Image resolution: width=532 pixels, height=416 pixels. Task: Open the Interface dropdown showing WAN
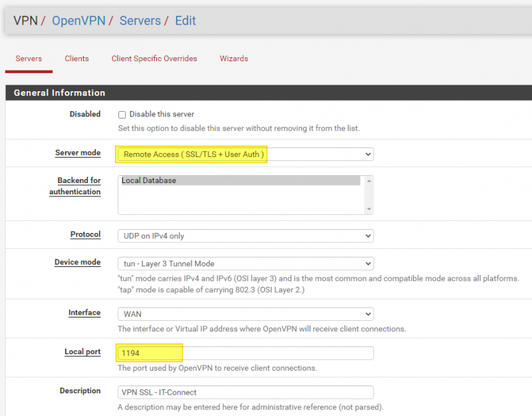pyautogui.click(x=245, y=313)
